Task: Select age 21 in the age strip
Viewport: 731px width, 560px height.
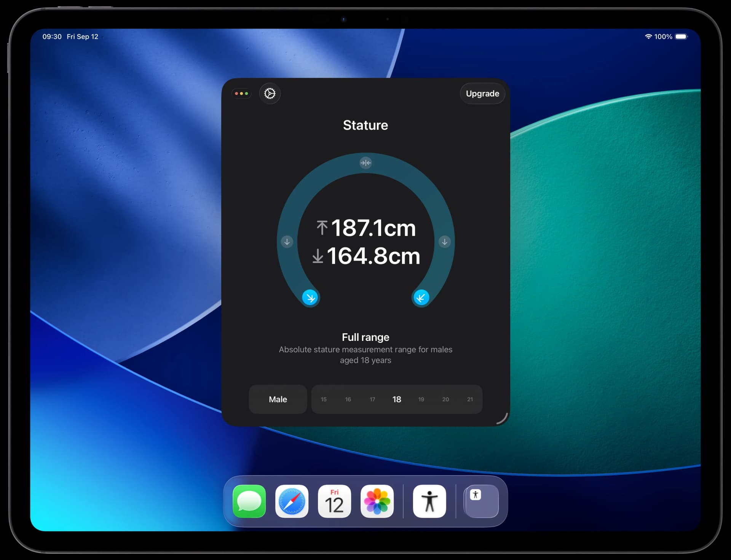Action: coord(470,399)
